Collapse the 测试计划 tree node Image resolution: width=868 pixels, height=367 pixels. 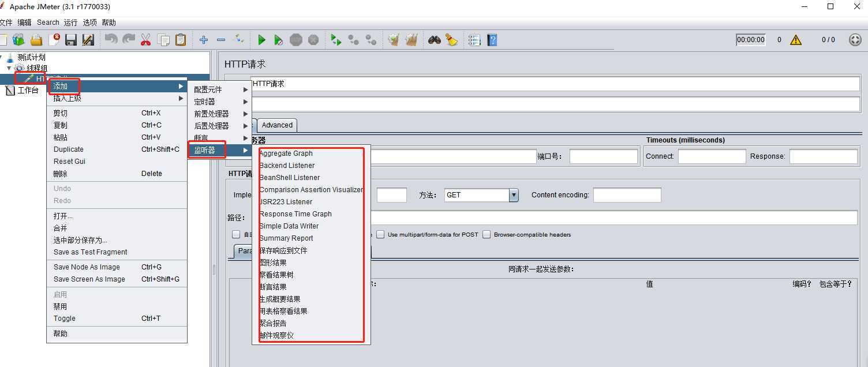(x=2, y=57)
